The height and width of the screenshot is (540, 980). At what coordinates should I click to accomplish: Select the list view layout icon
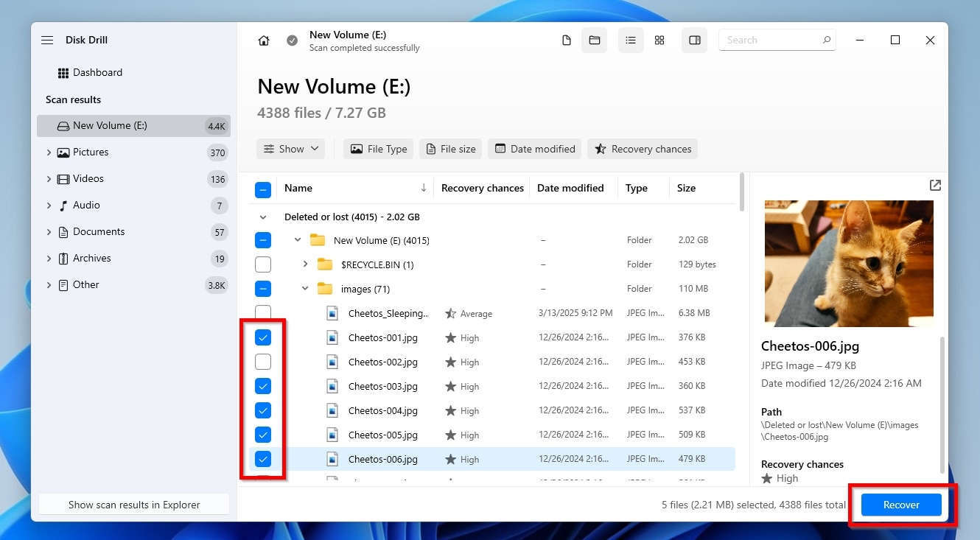(631, 41)
